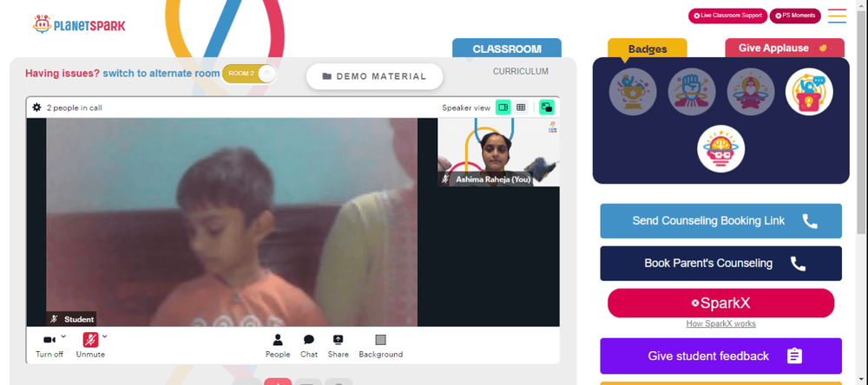This screenshot has width=868, height=385.
Task: Open Live Classroom Support
Action: 727,16
